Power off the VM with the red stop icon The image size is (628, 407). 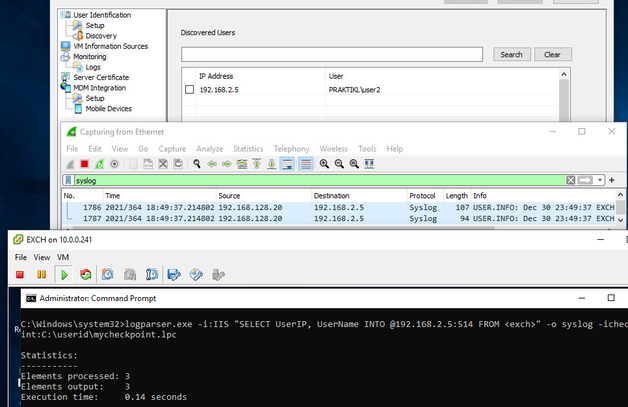coord(21,274)
